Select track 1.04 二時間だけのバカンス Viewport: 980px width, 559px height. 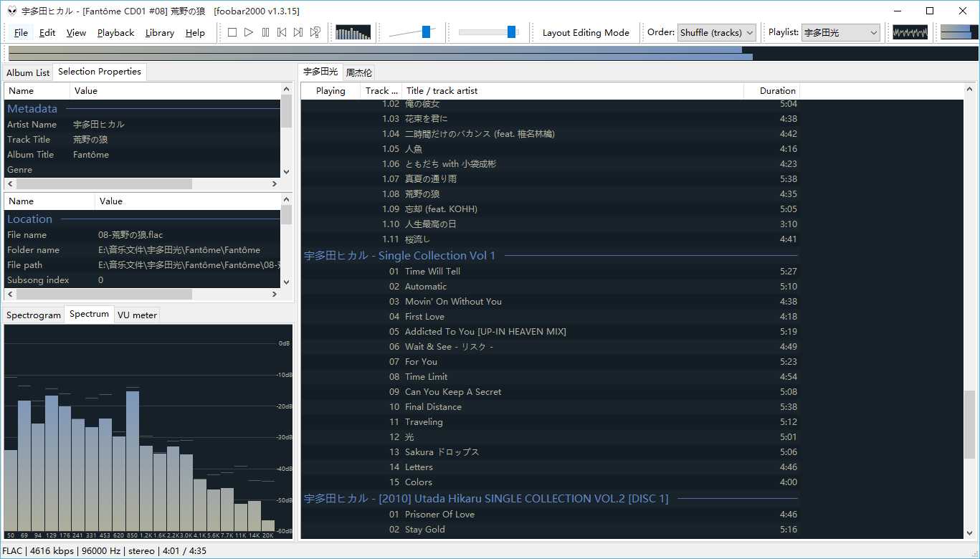549,133
